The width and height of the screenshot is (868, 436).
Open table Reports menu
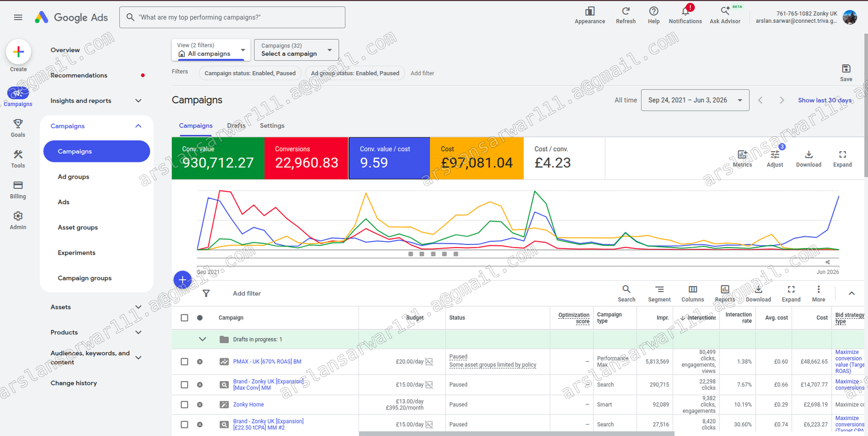[x=725, y=293]
